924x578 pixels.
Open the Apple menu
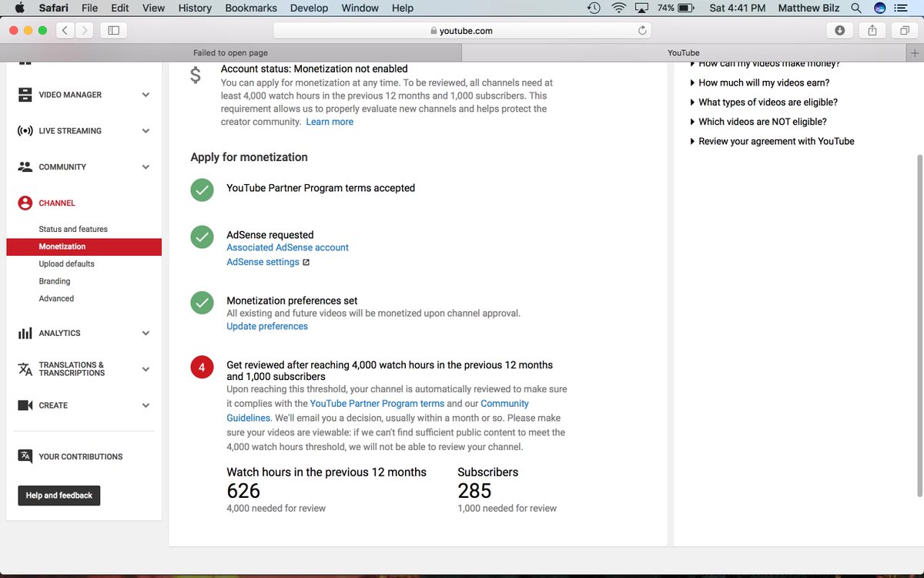point(20,8)
